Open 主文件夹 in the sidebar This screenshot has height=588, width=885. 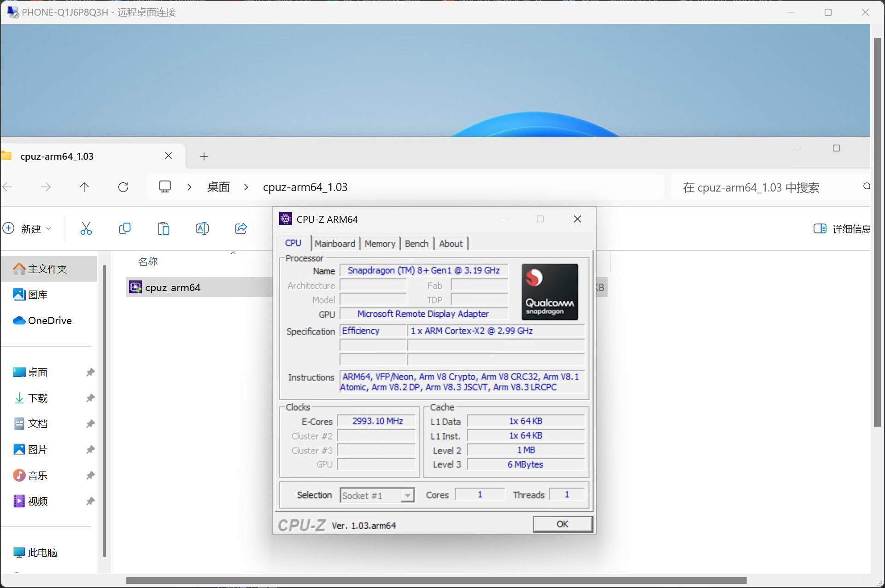click(x=49, y=269)
